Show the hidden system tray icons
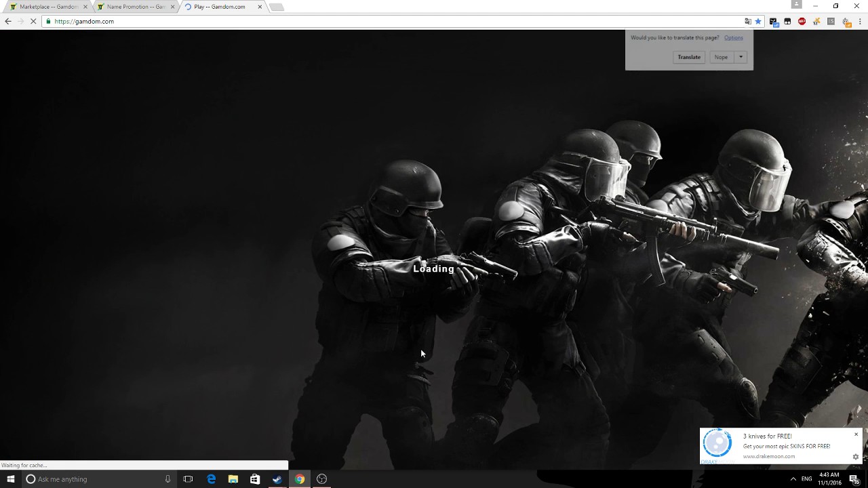The height and width of the screenshot is (488, 868). tap(793, 479)
